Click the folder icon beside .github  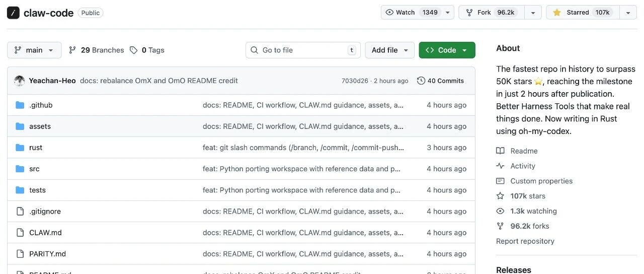click(x=20, y=105)
